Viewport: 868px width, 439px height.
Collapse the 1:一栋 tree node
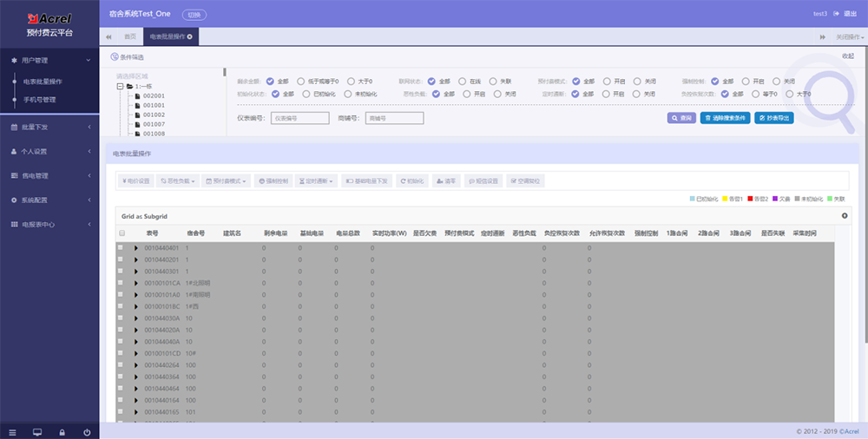(x=119, y=87)
